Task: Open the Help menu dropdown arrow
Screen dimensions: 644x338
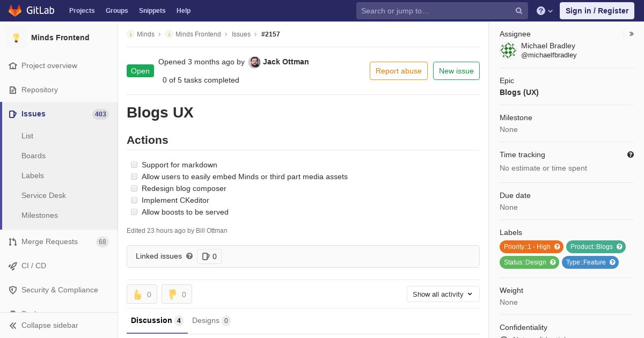Action: [550, 11]
